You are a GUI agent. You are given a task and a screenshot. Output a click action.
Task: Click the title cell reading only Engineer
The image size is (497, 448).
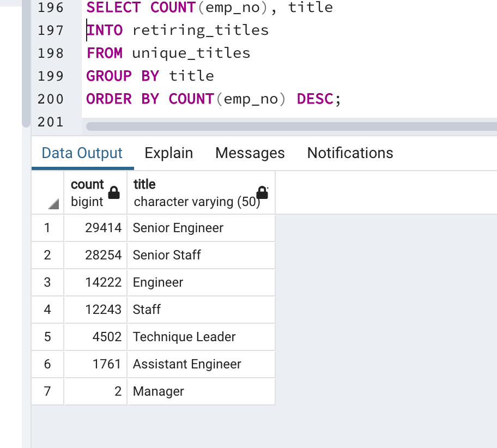coord(201,282)
